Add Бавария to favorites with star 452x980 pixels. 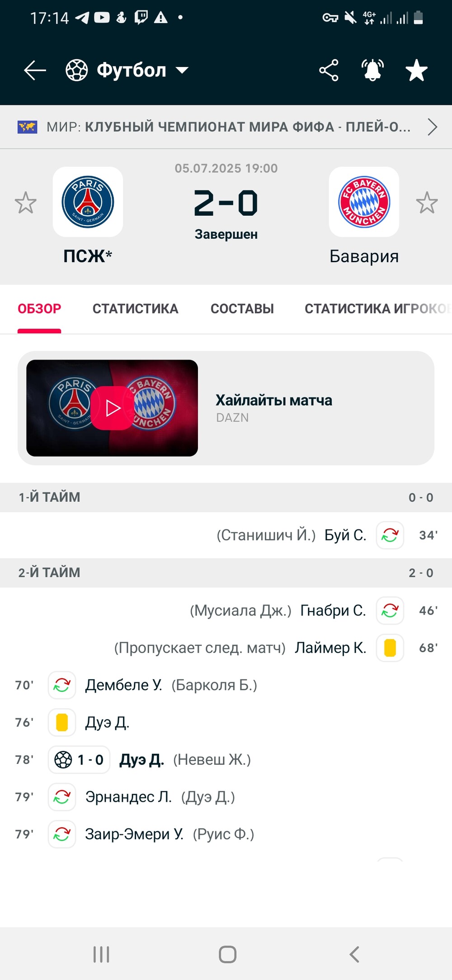(427, 203)
